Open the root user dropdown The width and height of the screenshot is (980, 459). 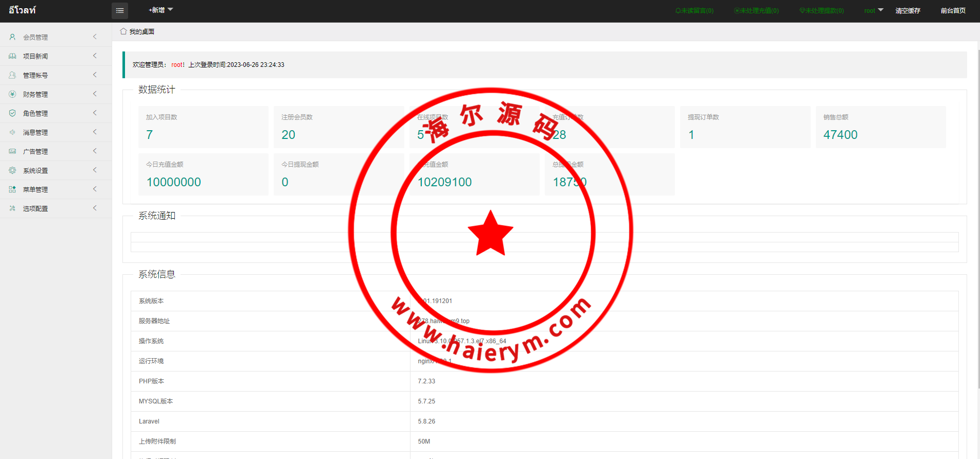[x=873, y=11]
